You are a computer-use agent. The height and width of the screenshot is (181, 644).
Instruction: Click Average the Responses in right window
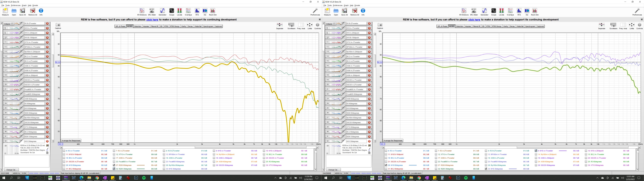tap(393, 141)
